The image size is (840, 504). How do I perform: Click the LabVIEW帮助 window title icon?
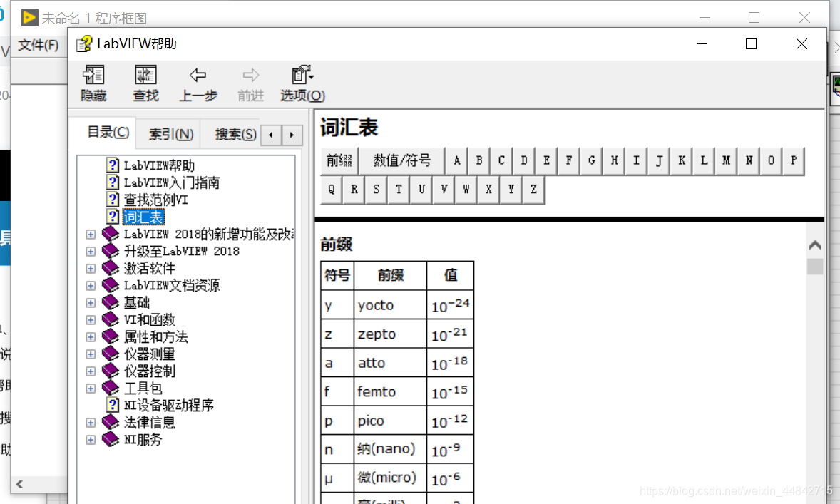[84, 44]
